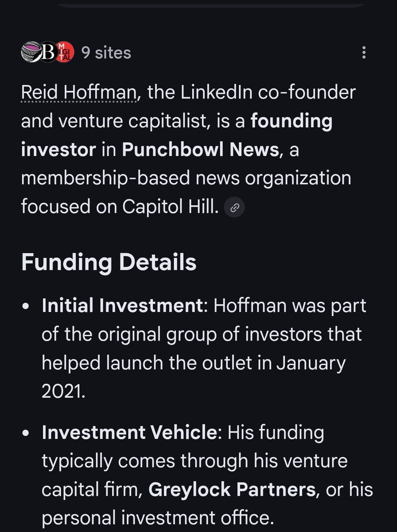Tap the red Digital source icon

coord(65,53)
